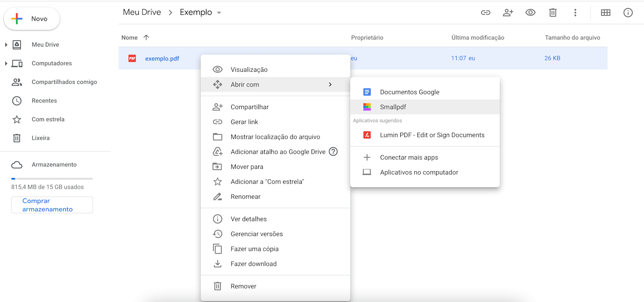Image resolution: width=644 pixels, height=302 pixels.
Task: Click the 26 KB file size value
Action: [552, 58]
